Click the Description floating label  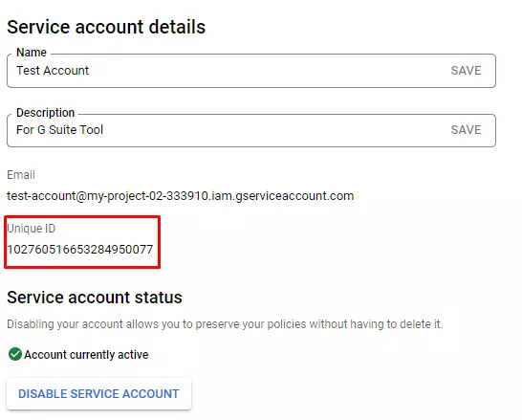tap(45, 113)
